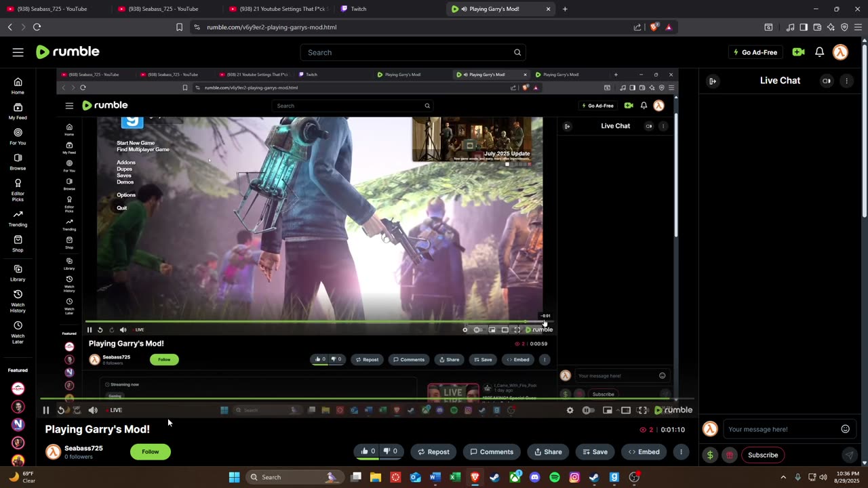
Task: Open more video options menu
Action: coord(681,451)
